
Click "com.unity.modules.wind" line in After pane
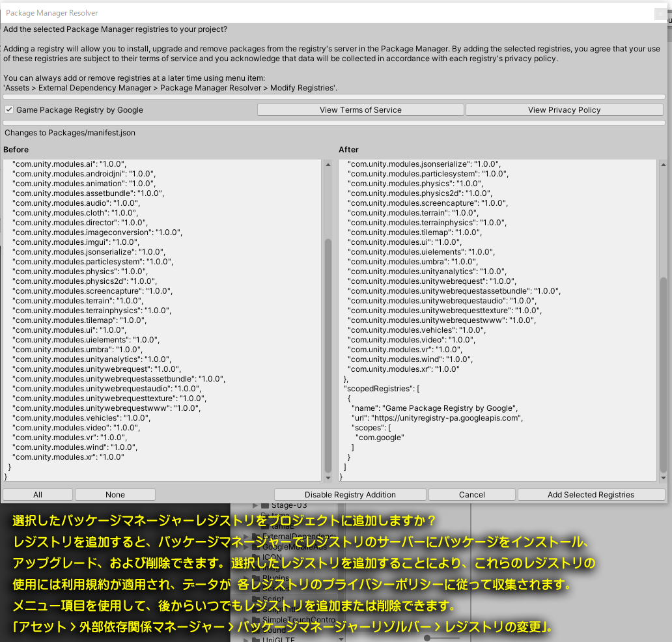[410, 359]
